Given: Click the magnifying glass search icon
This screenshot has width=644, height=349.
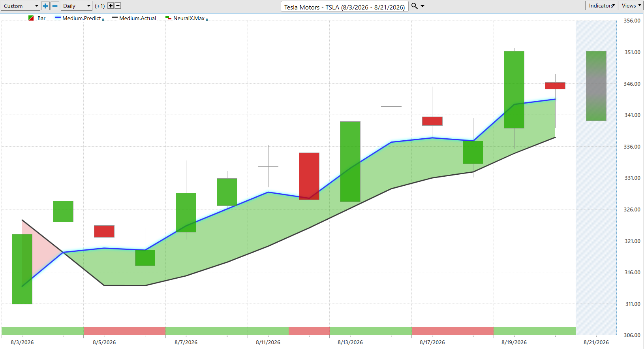Looking at the screenshot, I should [414, 6].
